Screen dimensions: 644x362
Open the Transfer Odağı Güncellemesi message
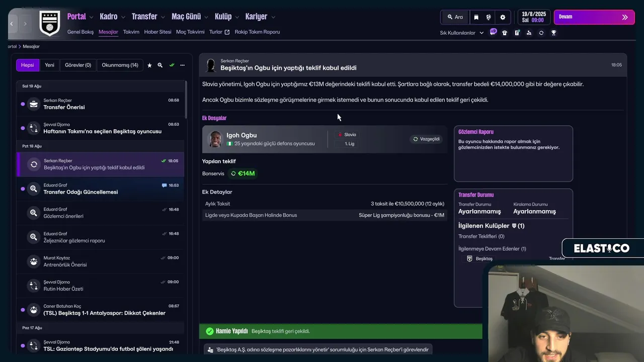(100, 189)
